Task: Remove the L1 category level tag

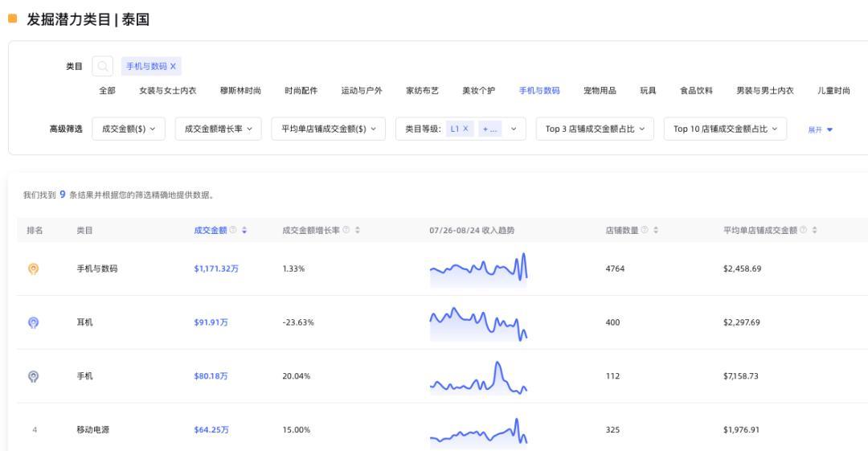Action: click(465, 129)
